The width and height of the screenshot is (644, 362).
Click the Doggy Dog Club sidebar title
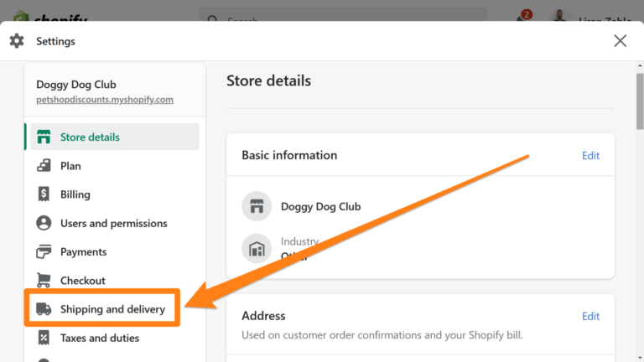(76, 84)
